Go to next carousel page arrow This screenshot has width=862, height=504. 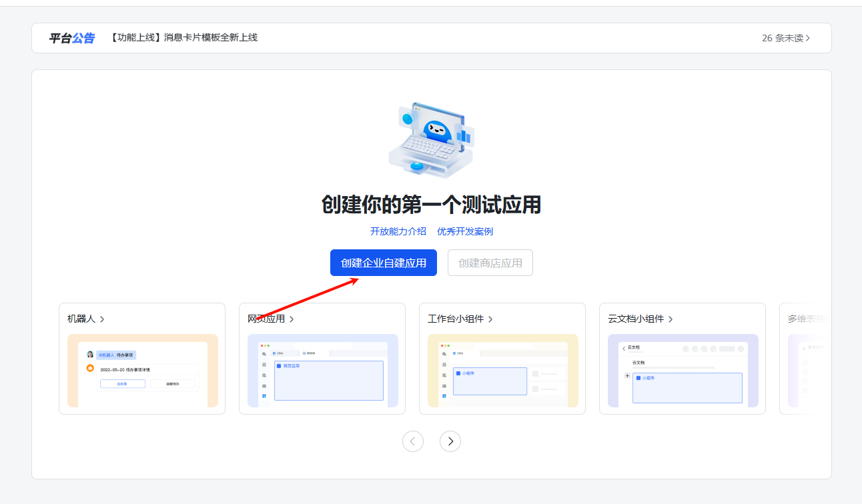click(x=450, y=441)
